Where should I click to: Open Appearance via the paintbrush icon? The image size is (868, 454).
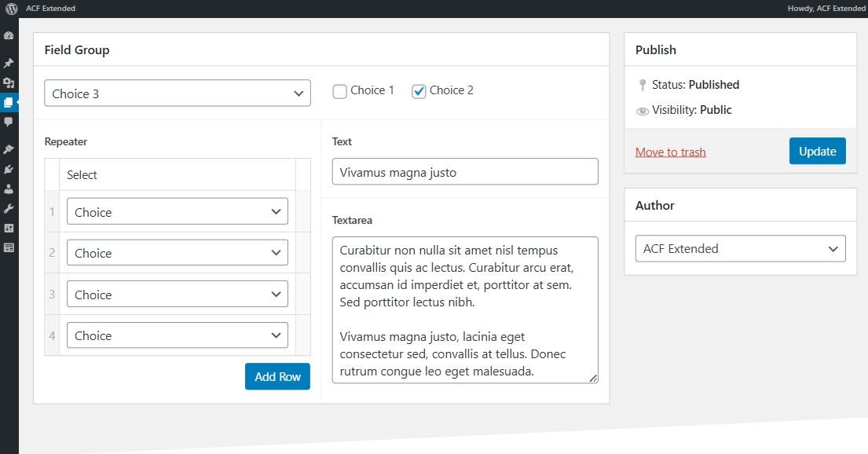[x=9, y=149]
